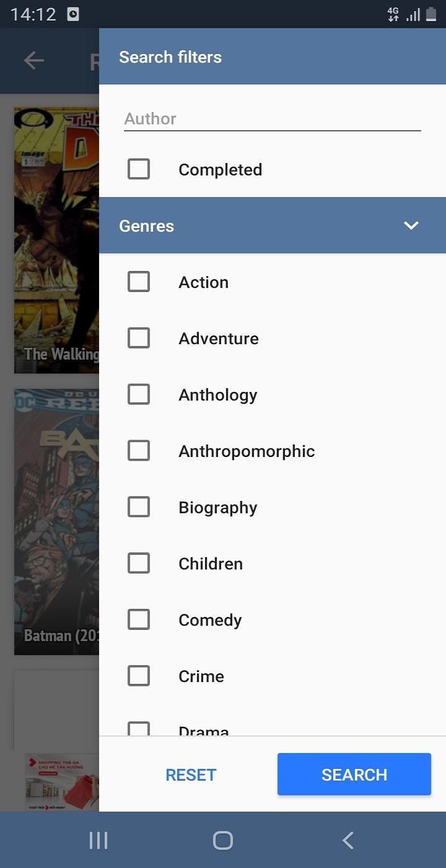Select the Crime genre checkbox
The image size is (446, 868).
[x=139, y=676]
